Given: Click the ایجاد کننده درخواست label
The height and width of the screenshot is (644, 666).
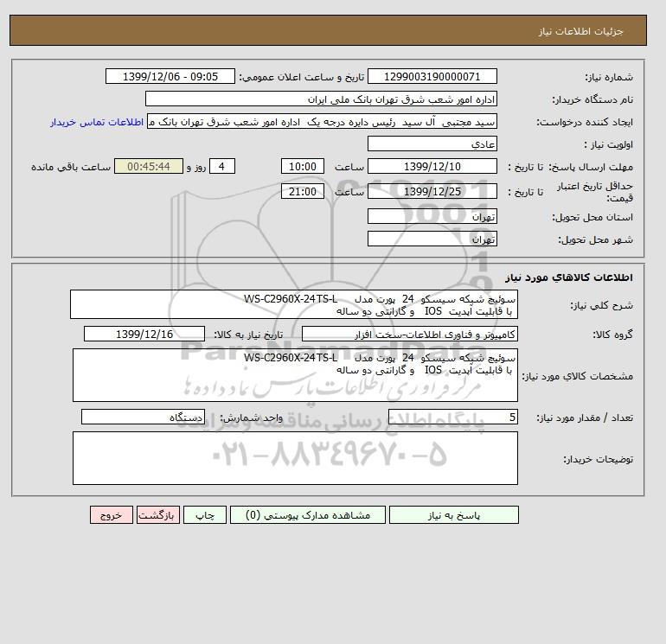Looking at the screenshot, I should point(585,122).
